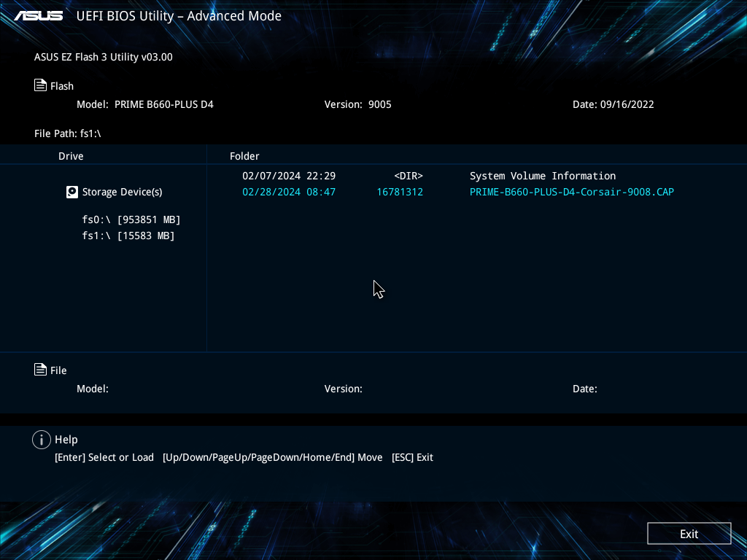Click the Storage Device(s) disk icon

[71, 192]
